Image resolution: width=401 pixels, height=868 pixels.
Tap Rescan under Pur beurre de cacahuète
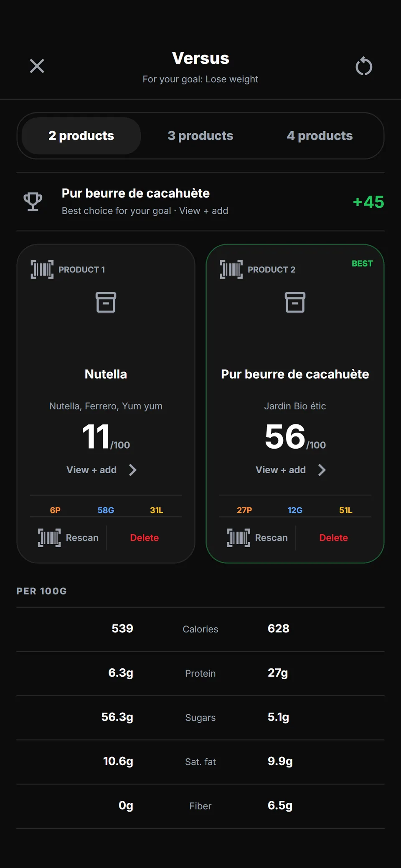pos(257,538)
